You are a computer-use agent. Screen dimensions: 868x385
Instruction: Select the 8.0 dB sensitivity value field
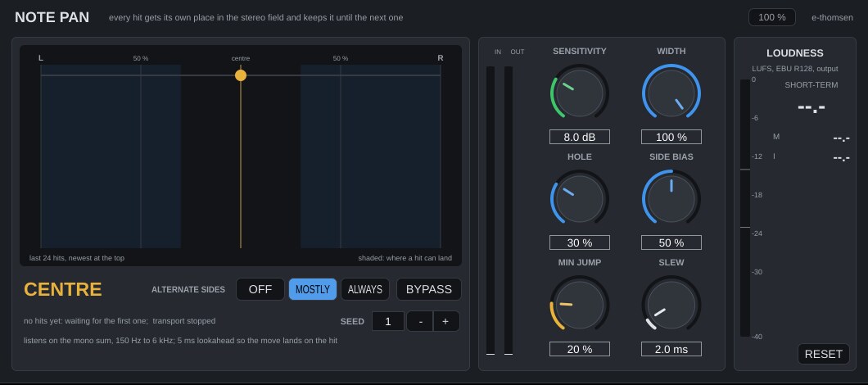click(580, 137)
